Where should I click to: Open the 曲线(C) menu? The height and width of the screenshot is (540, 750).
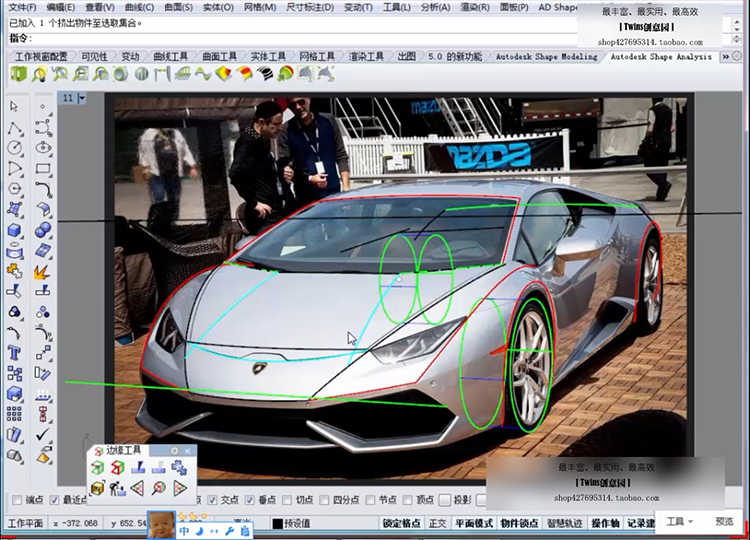[137, 7]
